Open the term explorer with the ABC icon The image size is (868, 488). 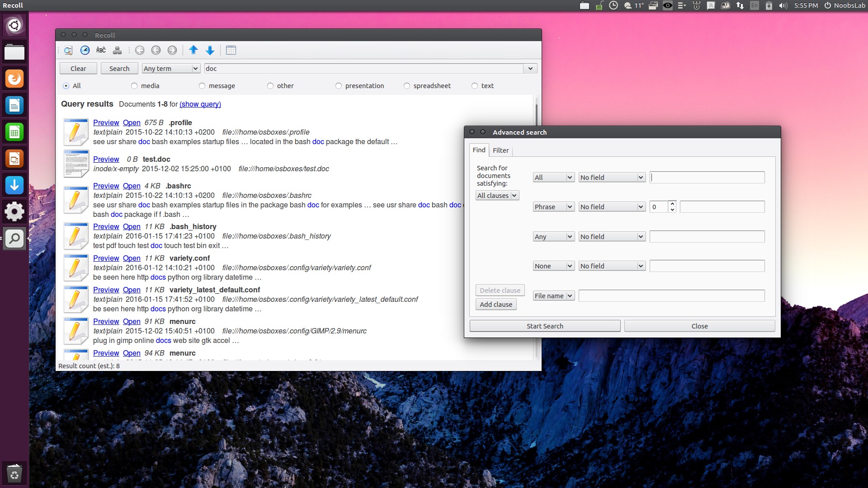pyautogui.click(x=101, y=50)
